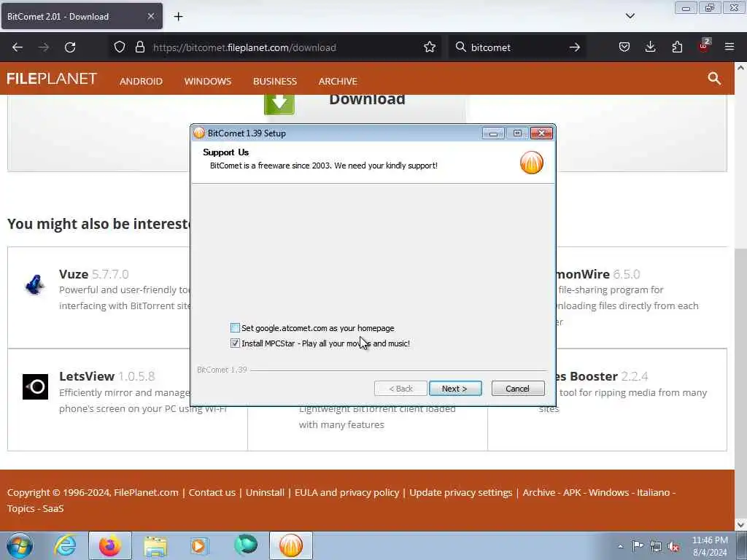Open File Explorer from taskbar
This screenshot has width=747, height=560.
155,545
